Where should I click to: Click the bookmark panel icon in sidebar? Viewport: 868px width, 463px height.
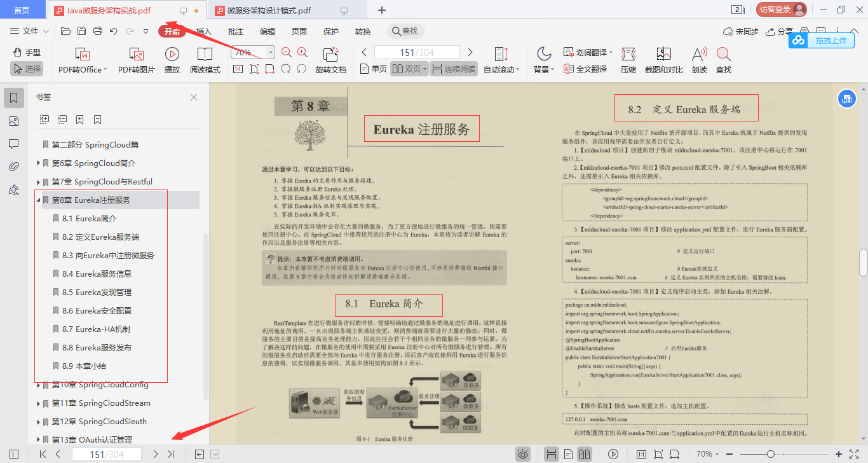(14, 98)
